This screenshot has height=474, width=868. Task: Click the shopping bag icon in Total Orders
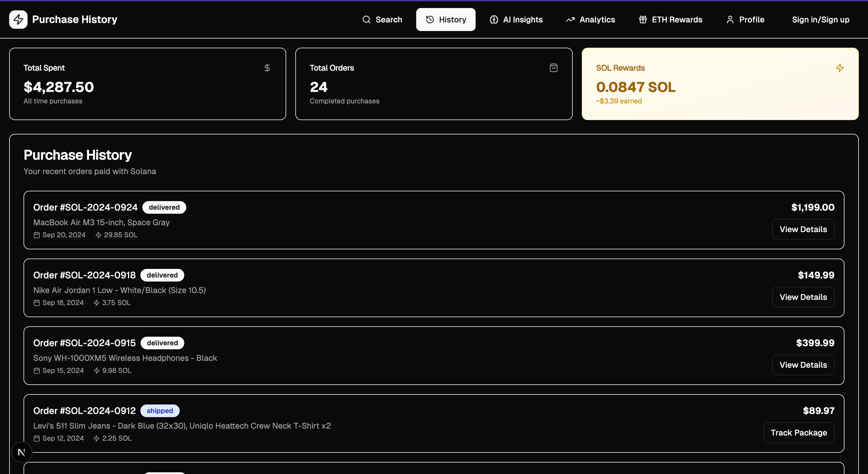[x=553, y=68]
